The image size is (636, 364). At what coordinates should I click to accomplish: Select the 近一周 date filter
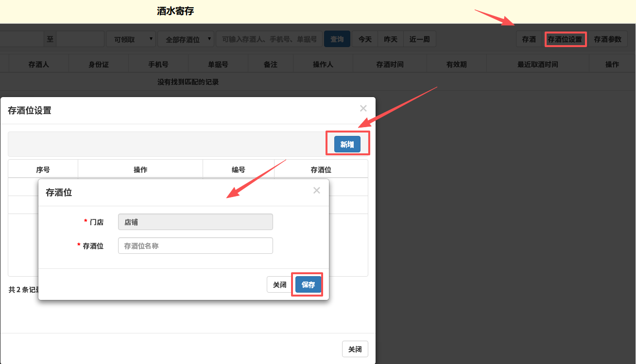coord(419,39)
